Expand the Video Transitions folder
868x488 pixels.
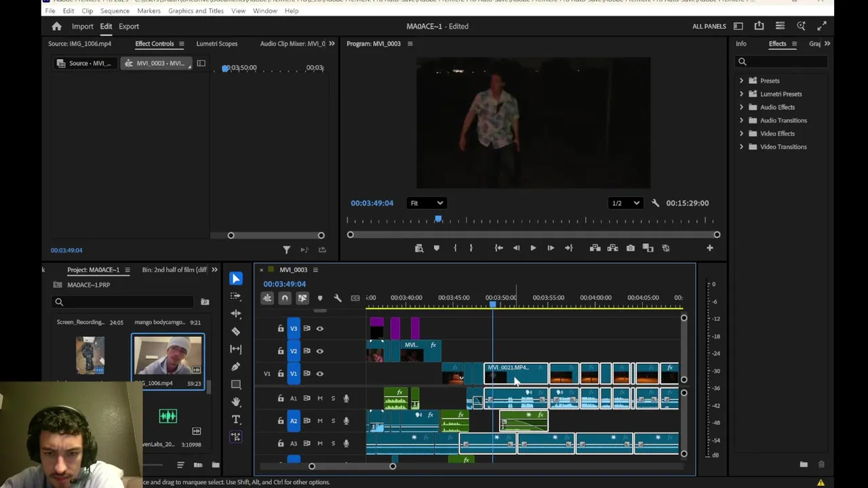tap(741, 147)
